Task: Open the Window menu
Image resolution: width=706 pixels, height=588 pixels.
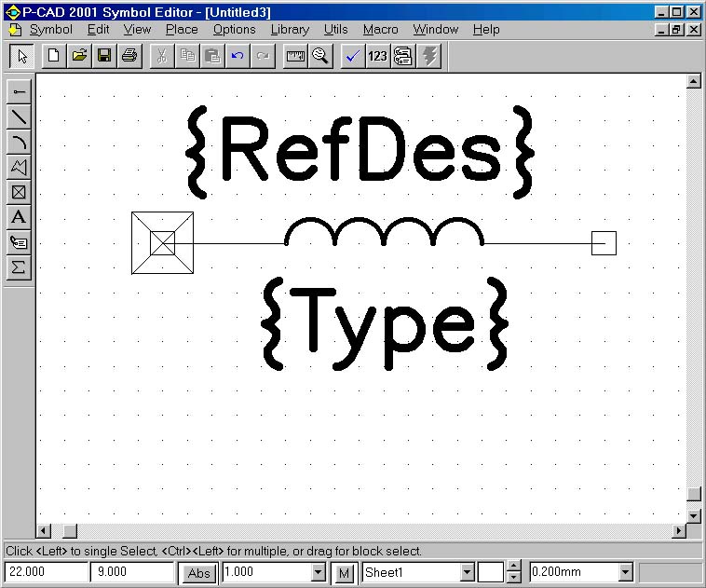Action: coord(435,30)
